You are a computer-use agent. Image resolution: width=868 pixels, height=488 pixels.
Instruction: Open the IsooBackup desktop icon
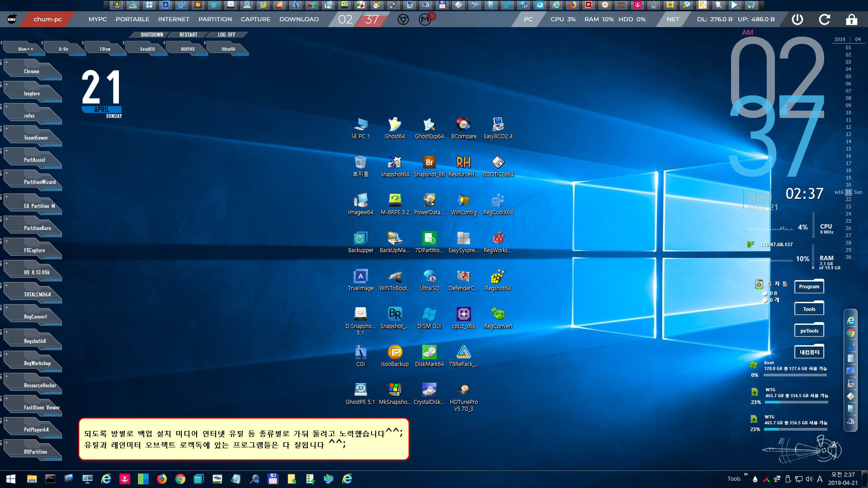tap(395, 355)
